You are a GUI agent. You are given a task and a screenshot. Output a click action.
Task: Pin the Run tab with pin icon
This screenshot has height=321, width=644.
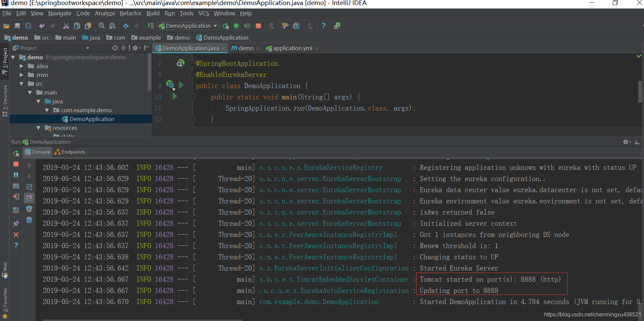(x=16, y=224)
